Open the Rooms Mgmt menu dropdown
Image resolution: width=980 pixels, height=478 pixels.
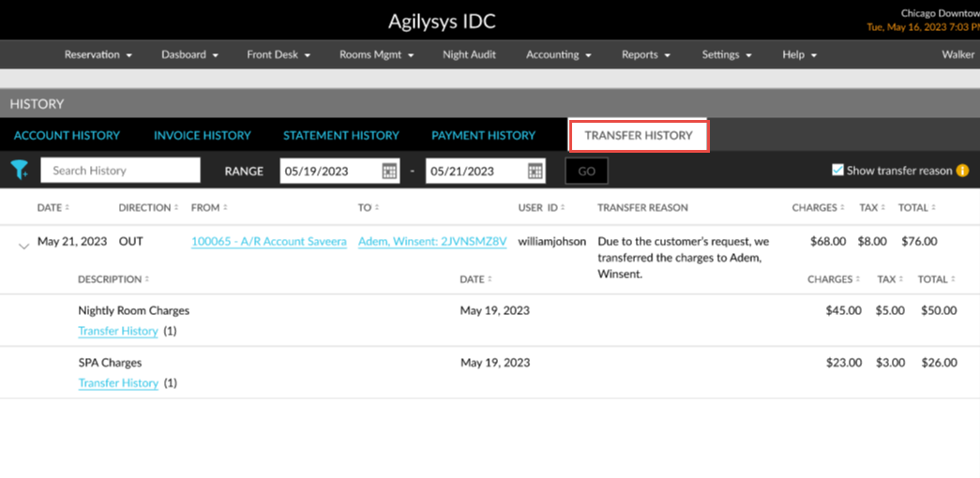pyautogui.click(x=377, y=55)
